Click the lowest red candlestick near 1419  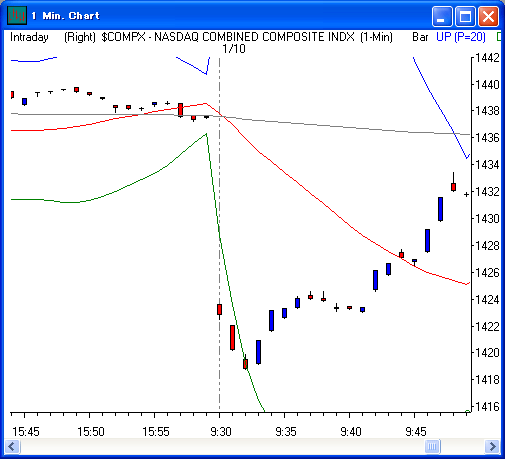click(x=246, y=364)
